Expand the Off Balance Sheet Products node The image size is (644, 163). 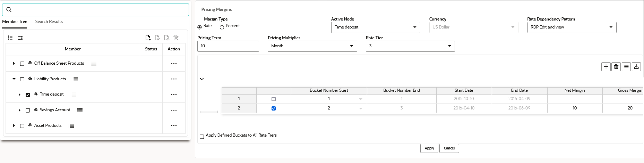pos(14,64)
